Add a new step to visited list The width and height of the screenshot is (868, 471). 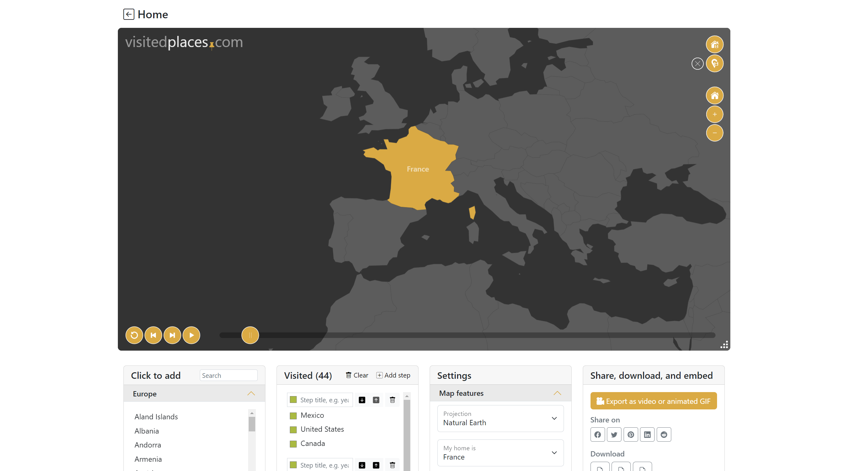point(393,375)
